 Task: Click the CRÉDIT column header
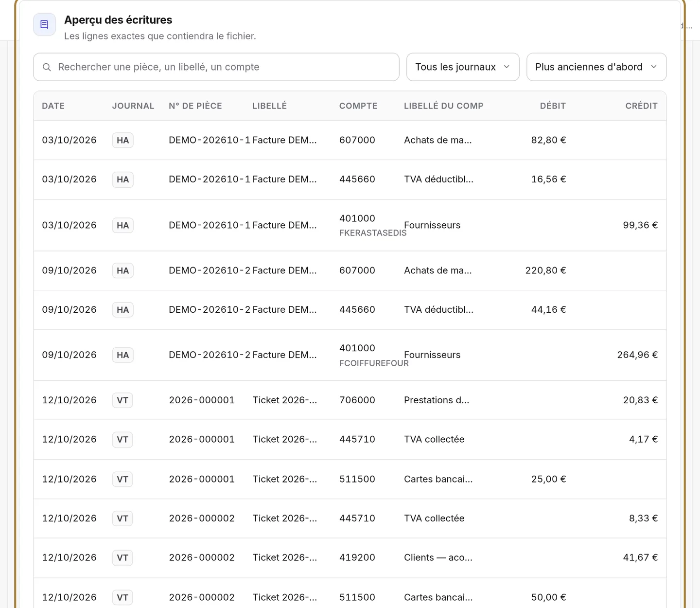(641, 106)
